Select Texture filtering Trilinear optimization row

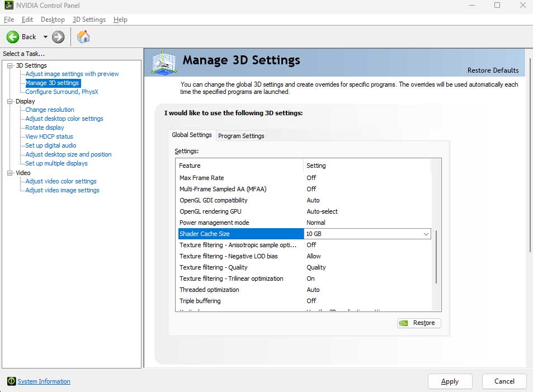point(305,278)
